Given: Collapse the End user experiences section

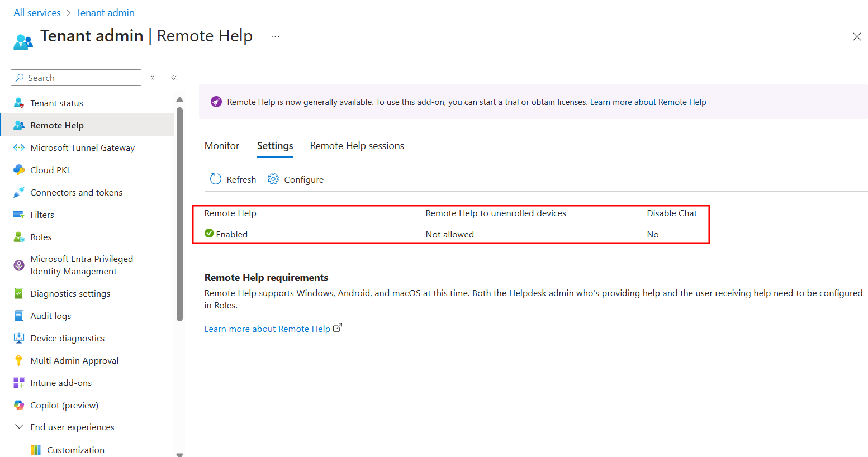Looking at the screenshot, I should (19, 427).
